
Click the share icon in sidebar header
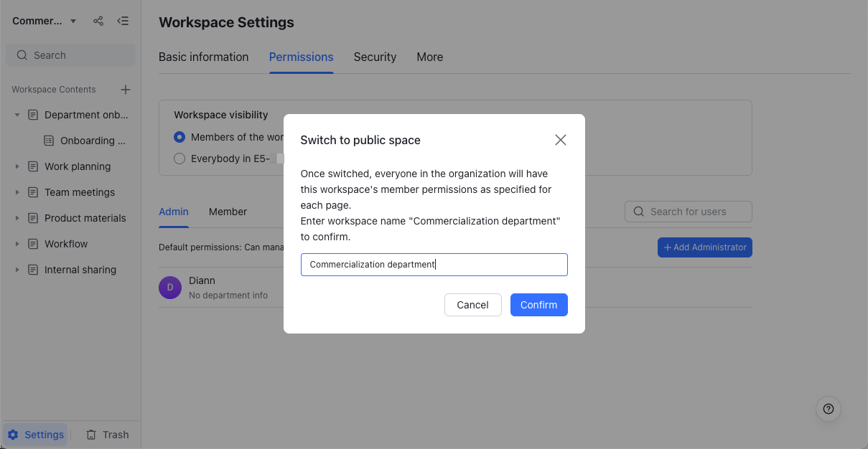click(x=98, y=21)
